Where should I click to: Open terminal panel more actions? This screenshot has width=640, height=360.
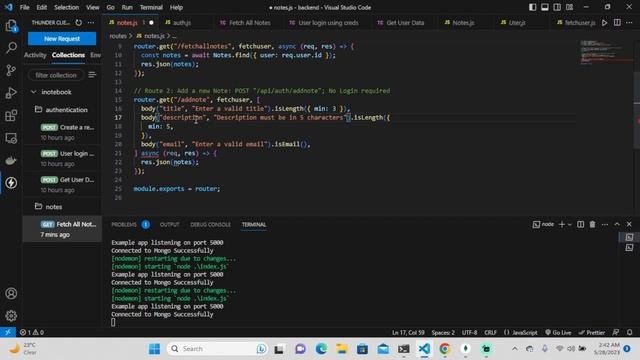(605, 224)
